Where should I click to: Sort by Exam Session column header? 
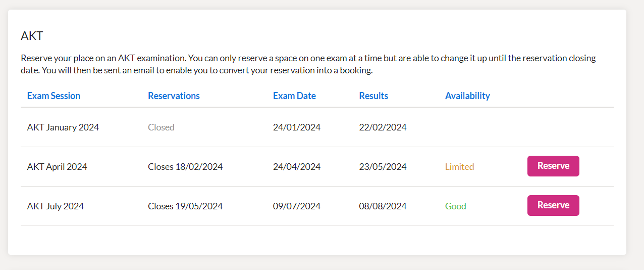tap(53, 96)
